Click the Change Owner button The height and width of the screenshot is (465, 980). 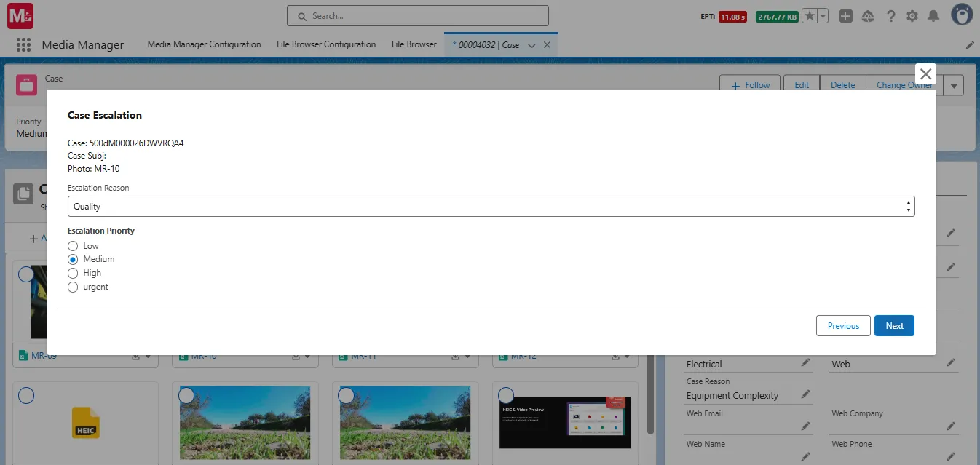pyautogui.click(x=904, y=85)
